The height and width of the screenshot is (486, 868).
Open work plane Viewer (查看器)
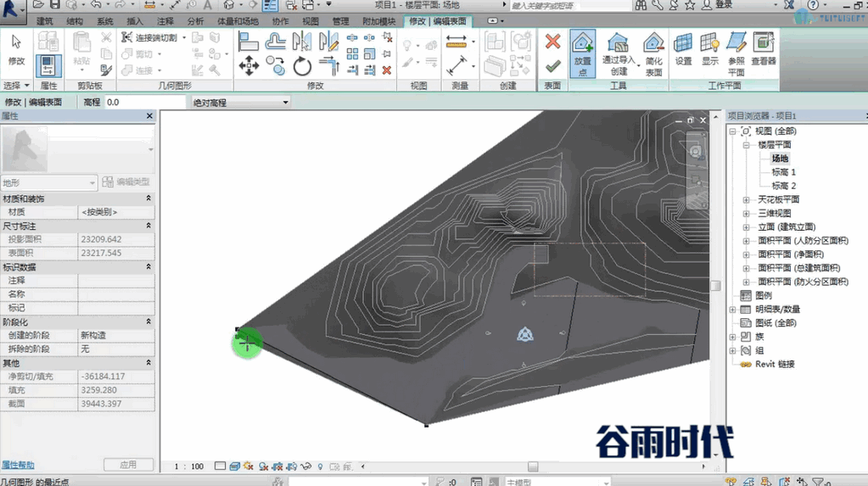[764, 48]
